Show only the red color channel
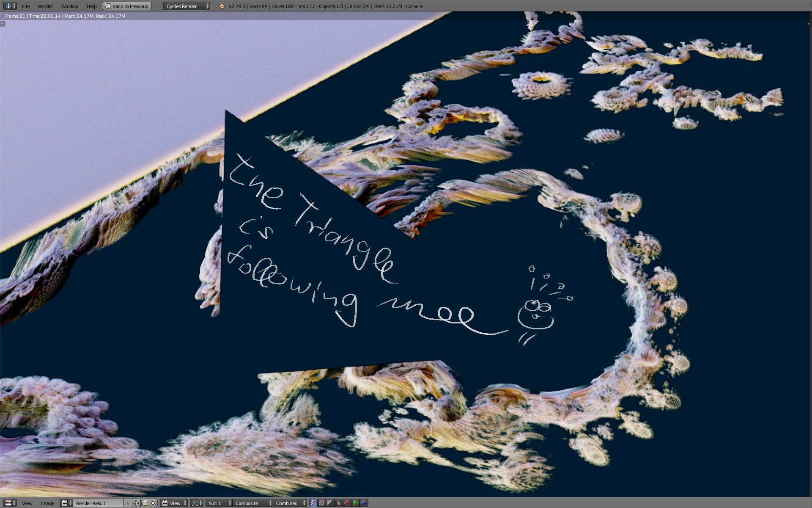 347,503
